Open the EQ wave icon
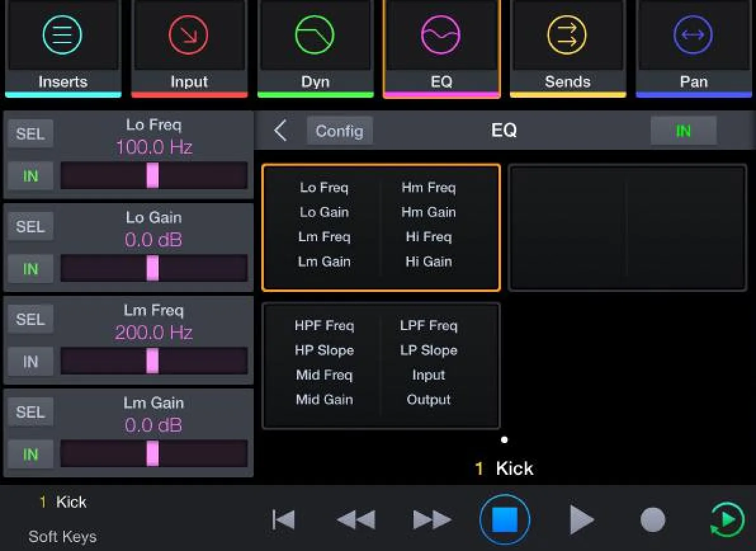 (441, 35)
